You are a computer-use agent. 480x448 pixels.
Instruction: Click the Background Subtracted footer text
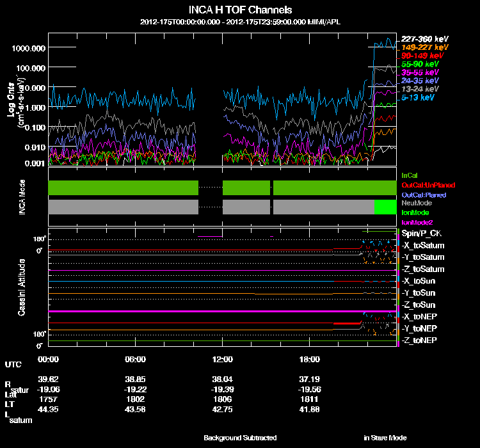[240, 438]
